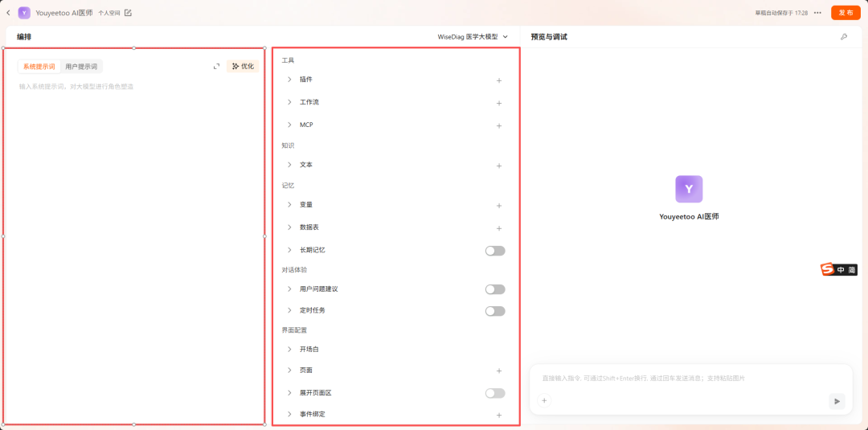Attach a file with the chat plus button
This screenshot has height=430, width=868.
(x=544, y=401)
